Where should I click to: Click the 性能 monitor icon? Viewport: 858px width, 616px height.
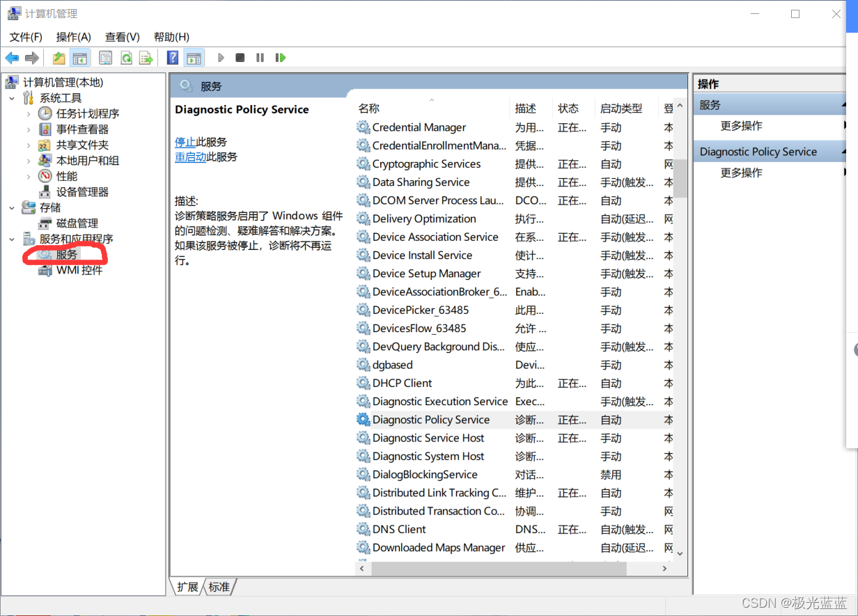coord(45,176)
